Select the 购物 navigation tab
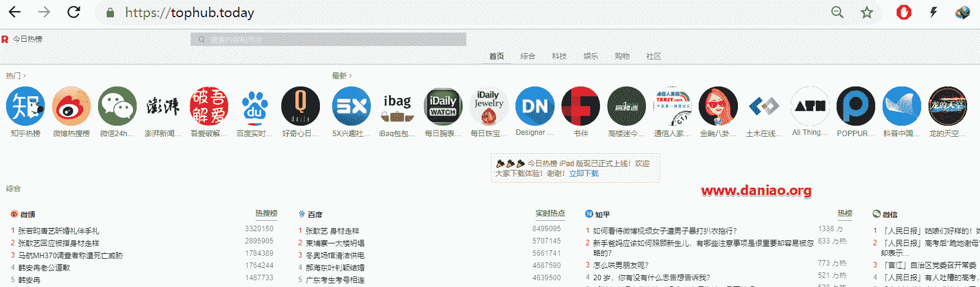 point(622,56)
